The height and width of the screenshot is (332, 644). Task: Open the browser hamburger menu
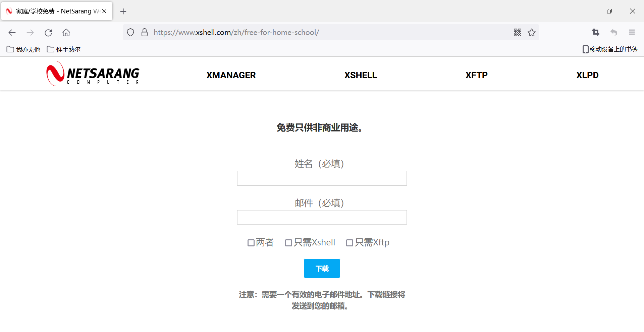click(x=632, y=33)
